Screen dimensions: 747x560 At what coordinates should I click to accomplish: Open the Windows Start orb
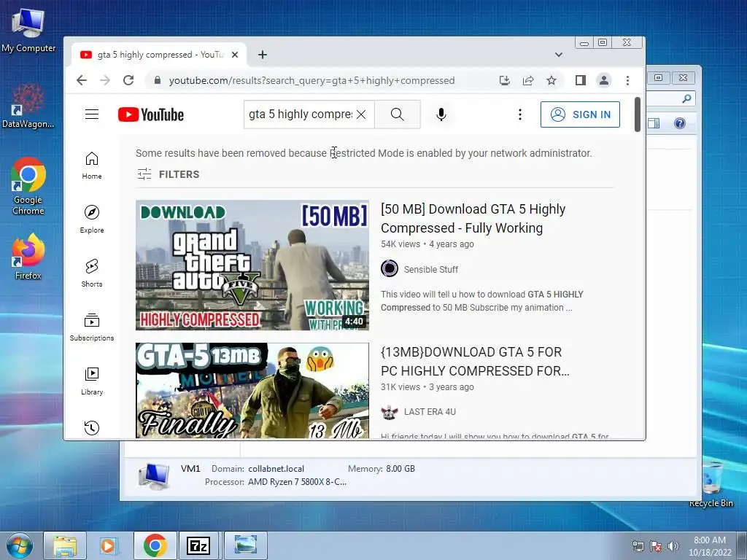click(x=20, y=545)
